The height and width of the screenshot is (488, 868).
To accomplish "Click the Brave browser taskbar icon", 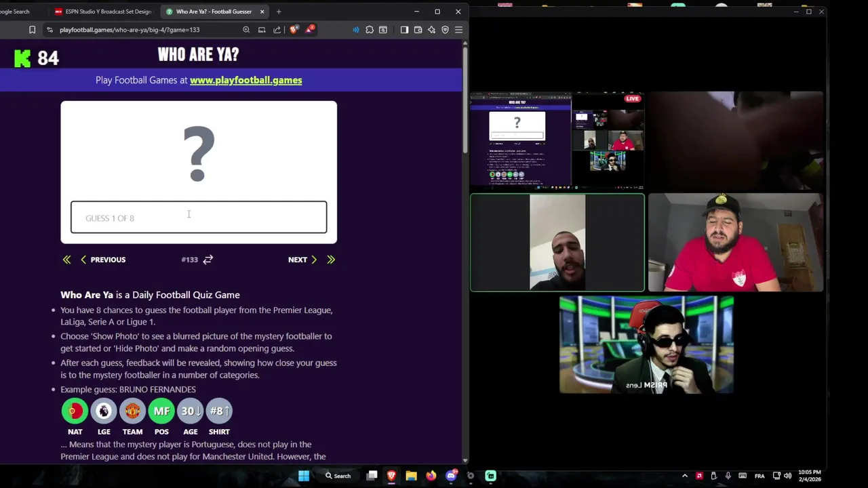I will click(391, 476).
